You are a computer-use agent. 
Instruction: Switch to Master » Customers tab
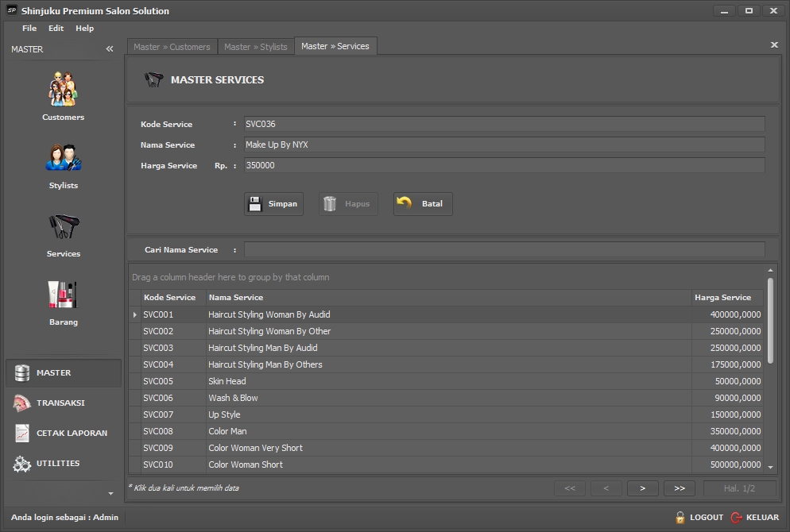point(172,47)
